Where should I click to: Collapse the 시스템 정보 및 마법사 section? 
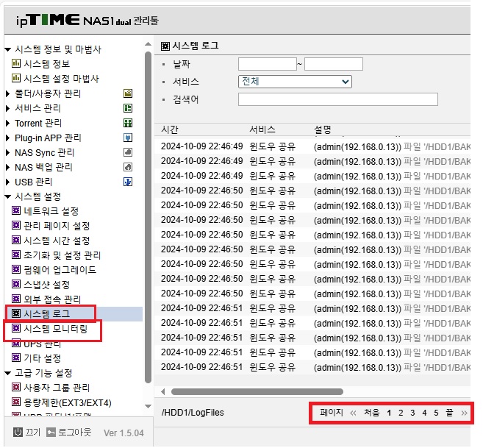[8, 49]
